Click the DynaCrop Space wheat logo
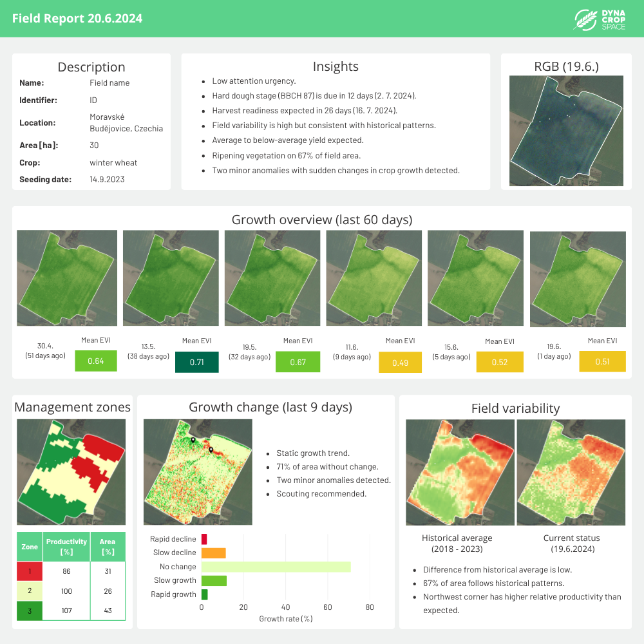Screen dimensions: 644x644 coord(585,19)
